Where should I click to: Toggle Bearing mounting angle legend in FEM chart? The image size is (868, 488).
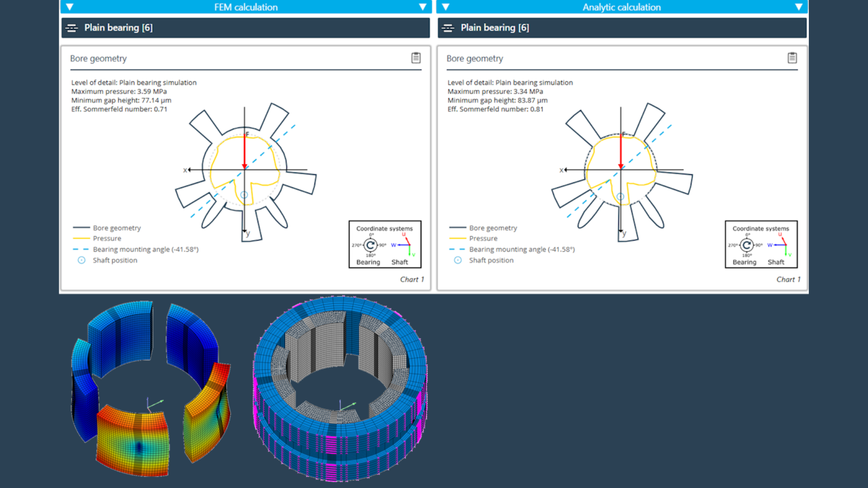136,249
